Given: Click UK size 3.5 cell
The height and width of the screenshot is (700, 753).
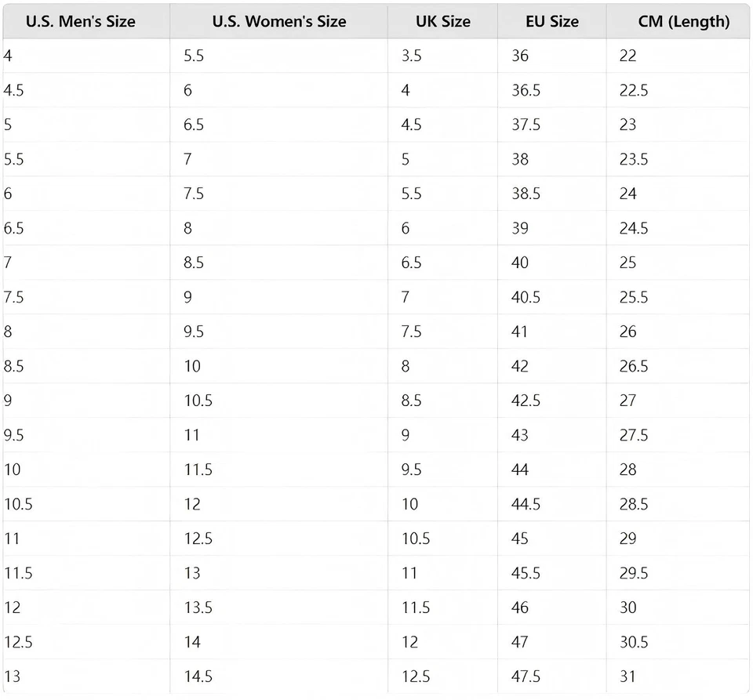Looking at the screenshot, I should tap(411, 56).
